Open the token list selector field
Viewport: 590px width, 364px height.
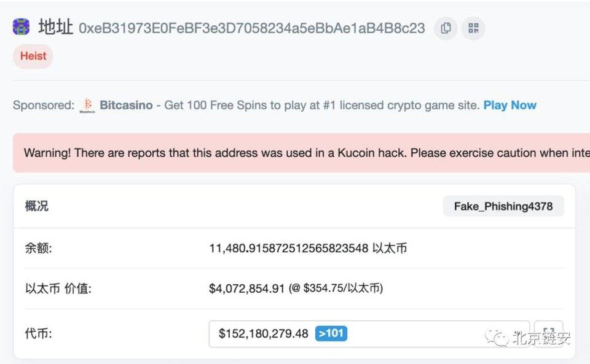(369, 333)
